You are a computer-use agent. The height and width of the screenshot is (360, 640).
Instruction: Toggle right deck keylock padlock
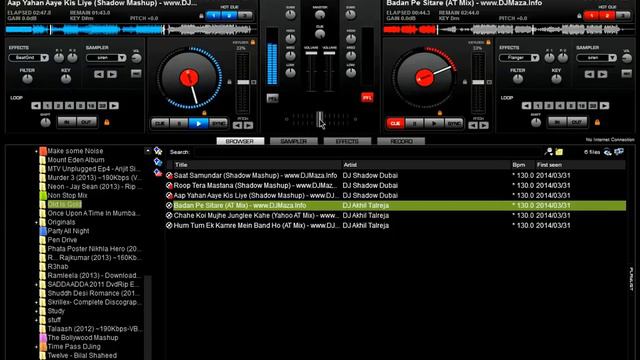pyautogui.click(x=488, y=42)
